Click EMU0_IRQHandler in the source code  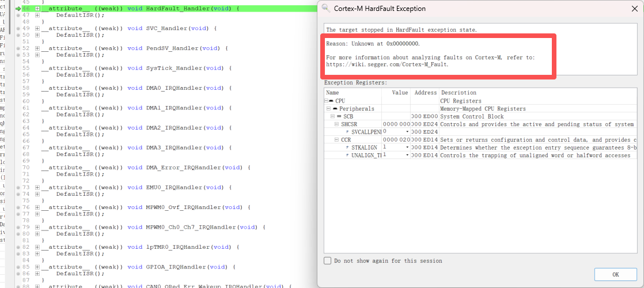[x=174, y=187]
